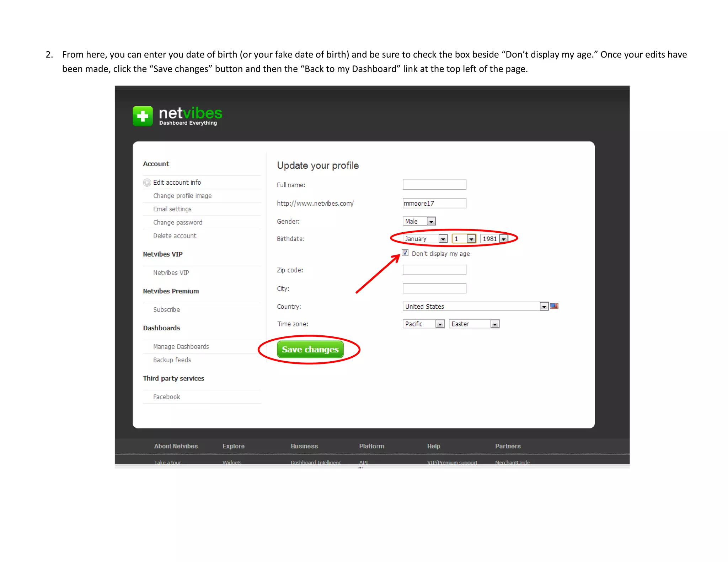Viewport: 728px width, 562px height.
Task: Click the Save changes button
Action: click(310, 350)
